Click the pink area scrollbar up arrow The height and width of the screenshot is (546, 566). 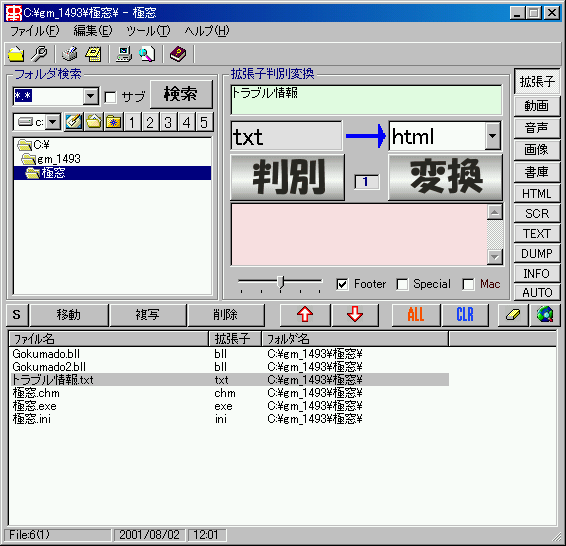point(495,212)
